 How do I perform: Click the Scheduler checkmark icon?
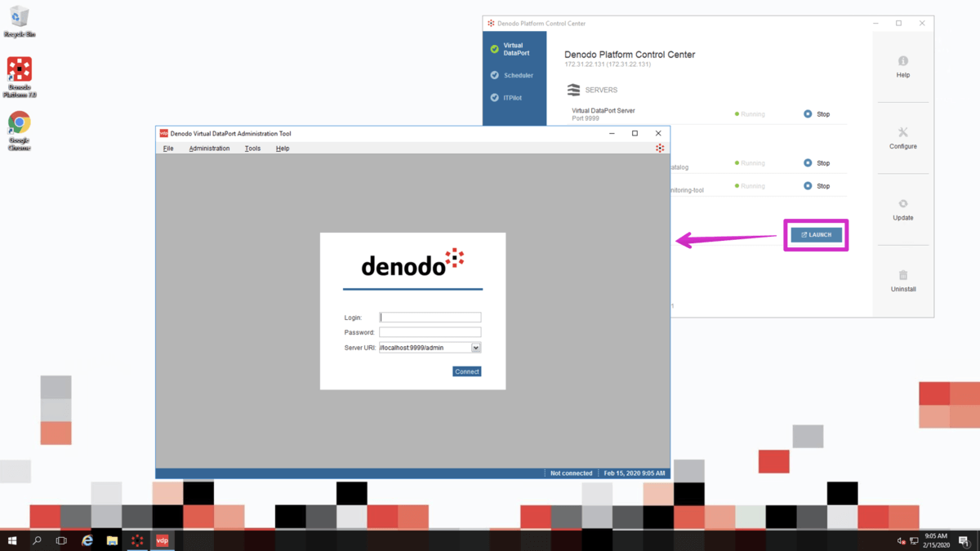point(494,75)
